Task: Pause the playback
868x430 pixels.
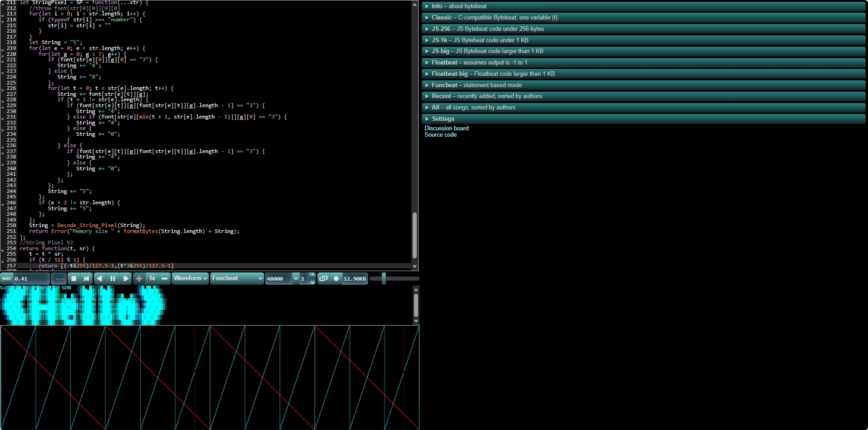Action: [113, 279]
